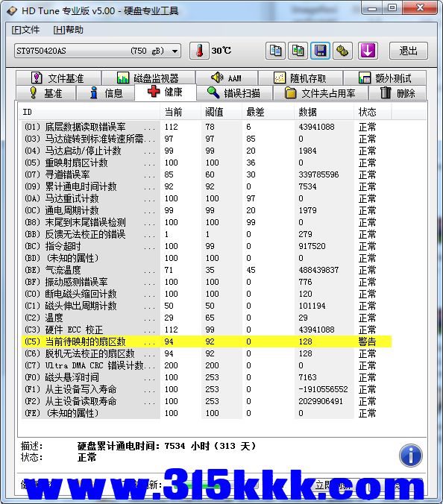Switch to the 错误扫描 tab
443x504 pixels.
[234, 93]
